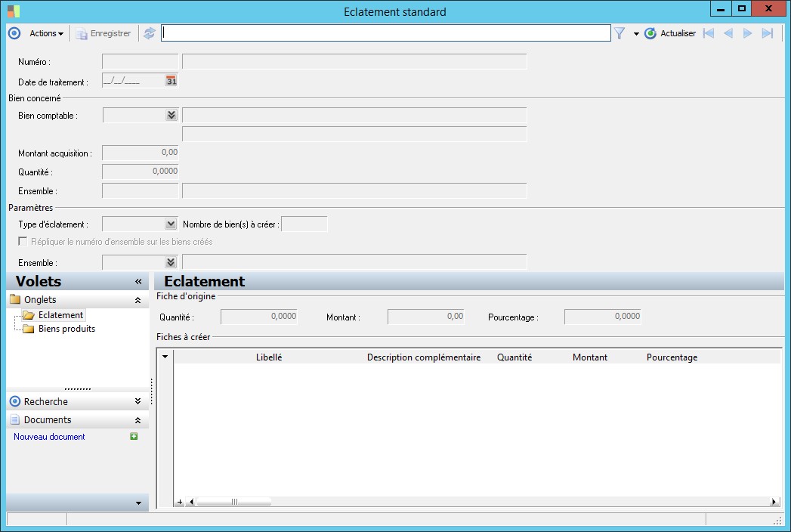This screenshot has height=532, width=791.
Task: Go to the last record
Action: (768, 33)
